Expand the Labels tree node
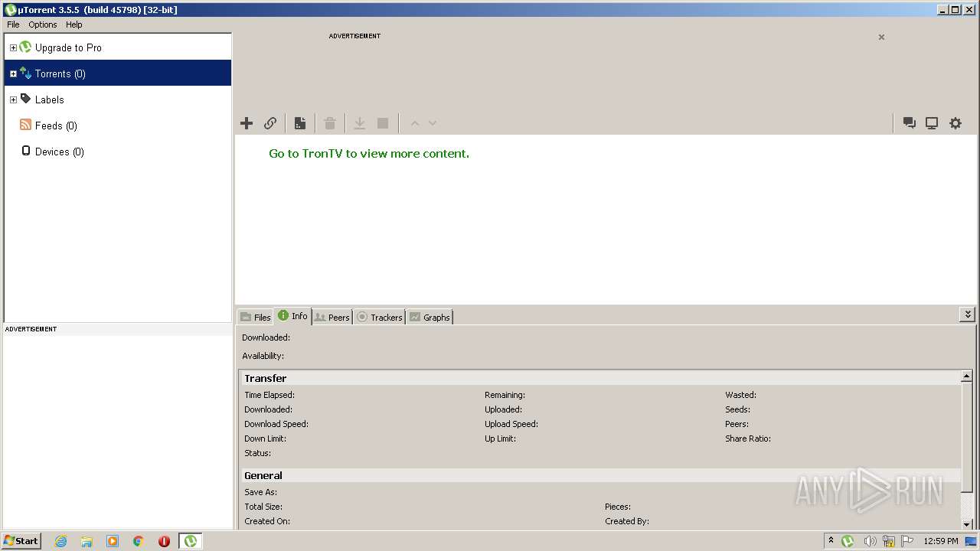Viewport: 980px width, 551px height. coord(13,99)
